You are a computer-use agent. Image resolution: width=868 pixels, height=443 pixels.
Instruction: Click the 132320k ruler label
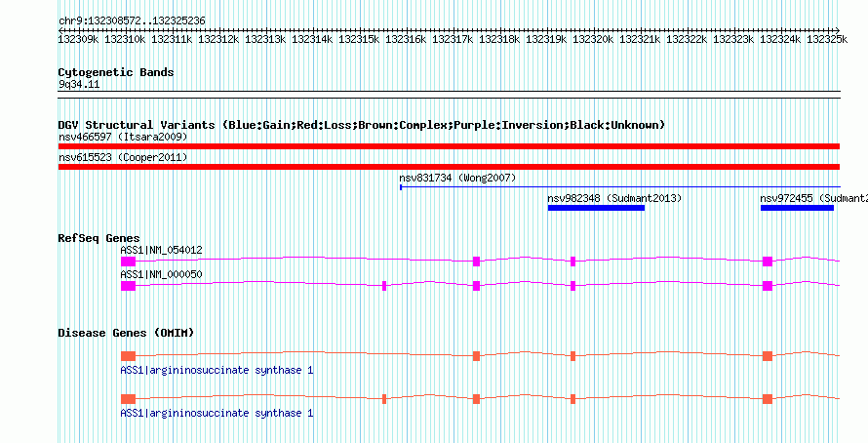point(593,39)
